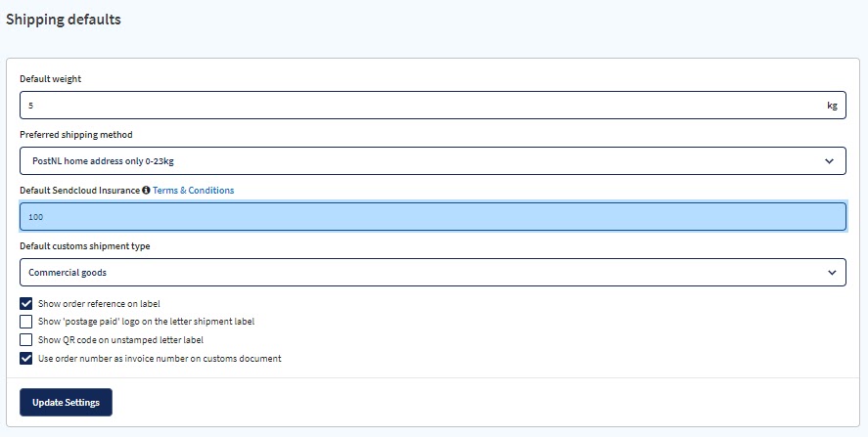The width and height of the screenshot is (868, 437).
Task: Uncheck Show order reference on label
Action: coord(26,304)
